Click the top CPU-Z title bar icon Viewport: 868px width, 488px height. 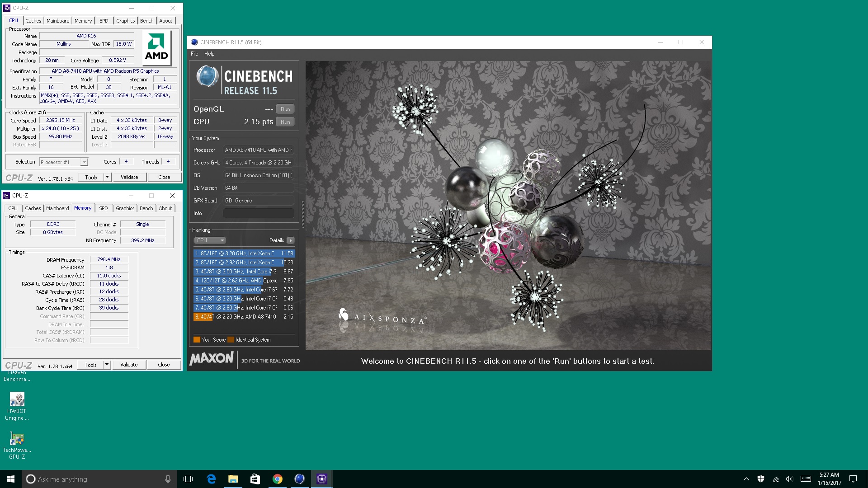click(x=7, y=8)
